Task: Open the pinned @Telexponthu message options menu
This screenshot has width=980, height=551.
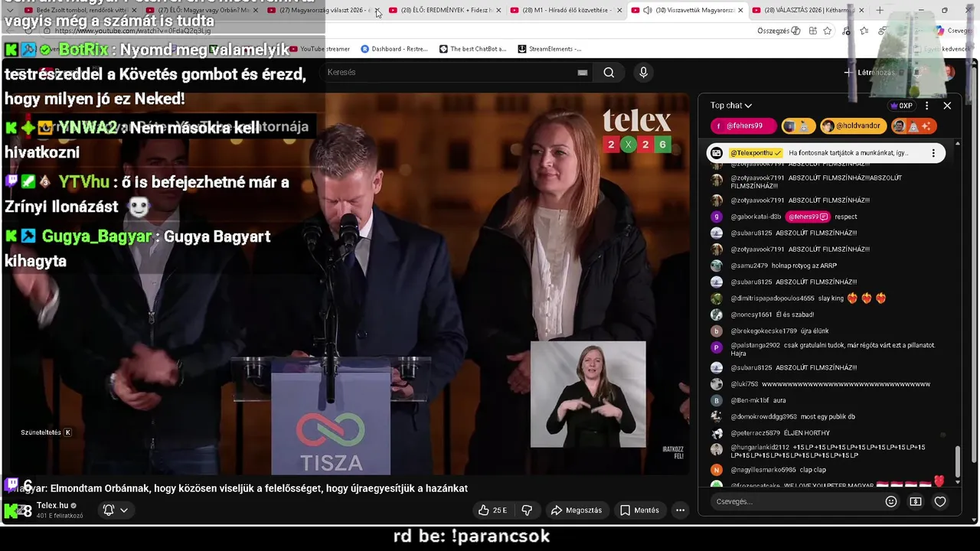Action: tap(933, 153)
